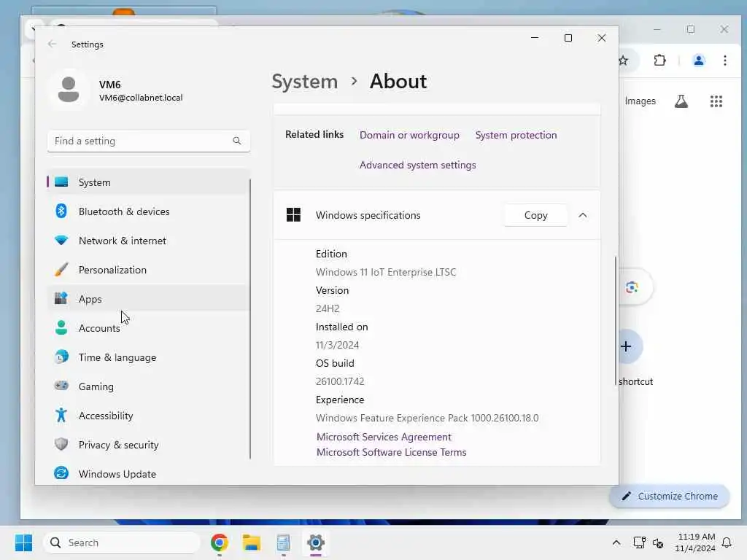Click the network status tray icon
This screenshot has height=560, width=747.
(639, 542)
